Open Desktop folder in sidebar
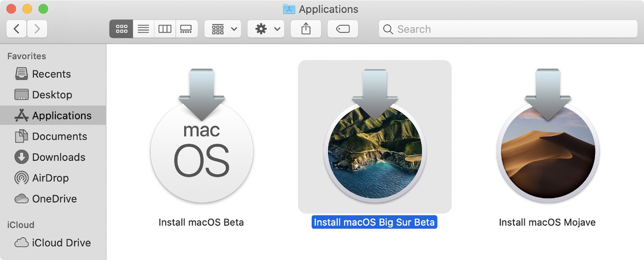This screenshot has height=260, width=644. coord(52,95)
